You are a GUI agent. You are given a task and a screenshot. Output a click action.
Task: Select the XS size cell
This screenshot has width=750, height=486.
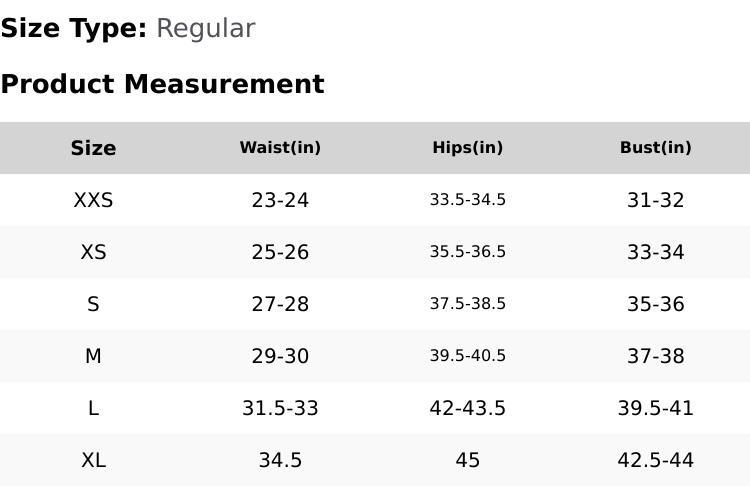click(x=93, y=252)
